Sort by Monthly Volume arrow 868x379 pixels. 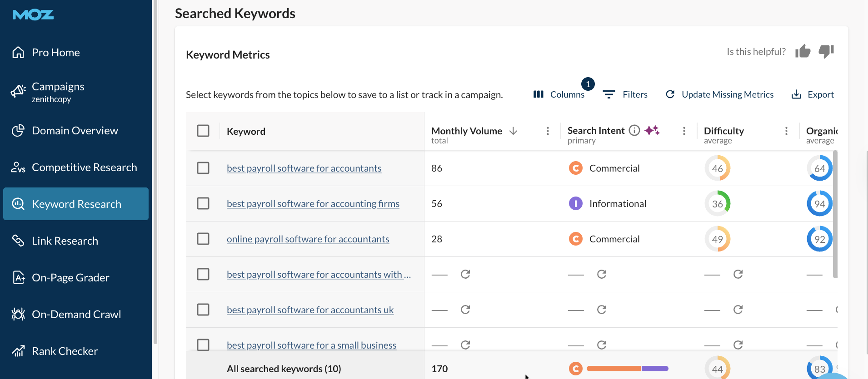point(514,131)
